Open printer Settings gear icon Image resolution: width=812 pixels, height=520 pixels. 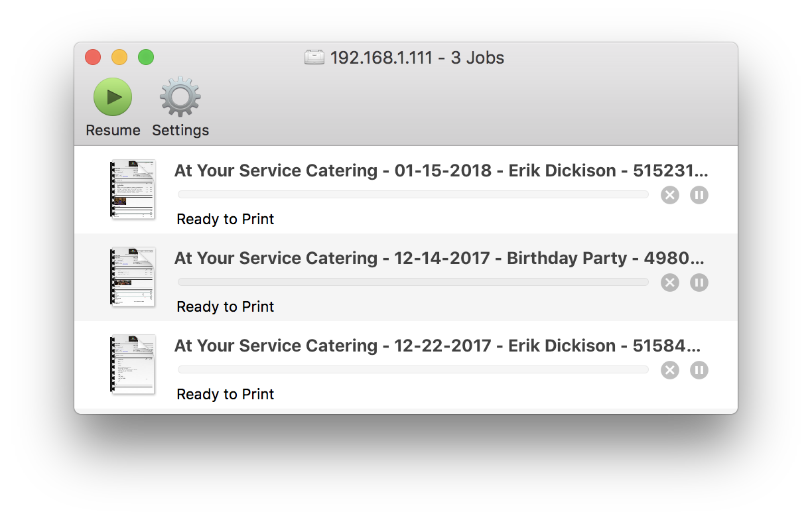[180, 97]
